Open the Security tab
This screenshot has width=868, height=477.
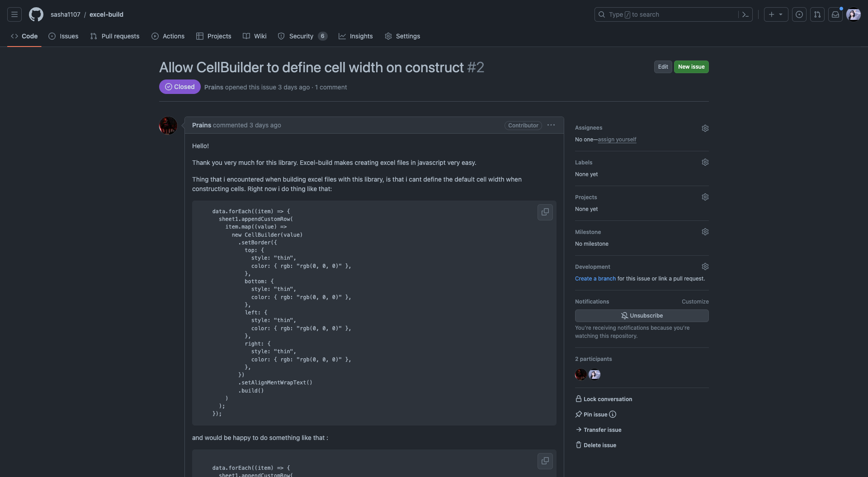[302, 36]
